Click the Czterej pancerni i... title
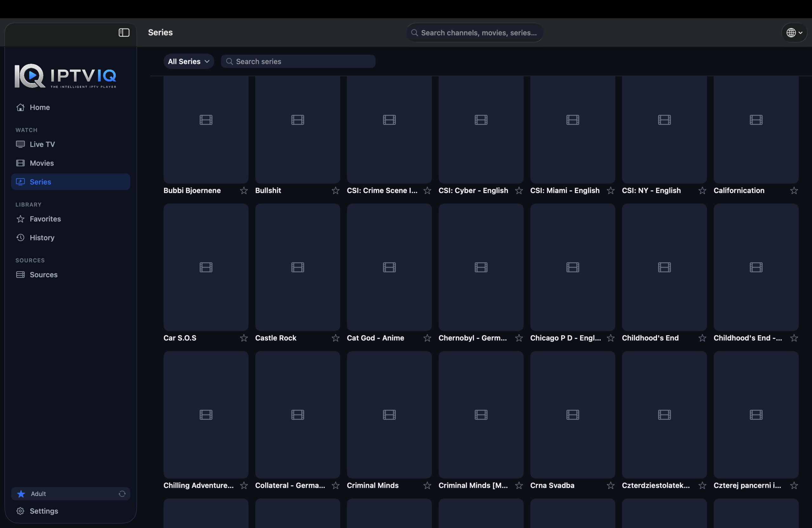Image resolution: width=812 pixels, height=528 pixels. (747, 486)
